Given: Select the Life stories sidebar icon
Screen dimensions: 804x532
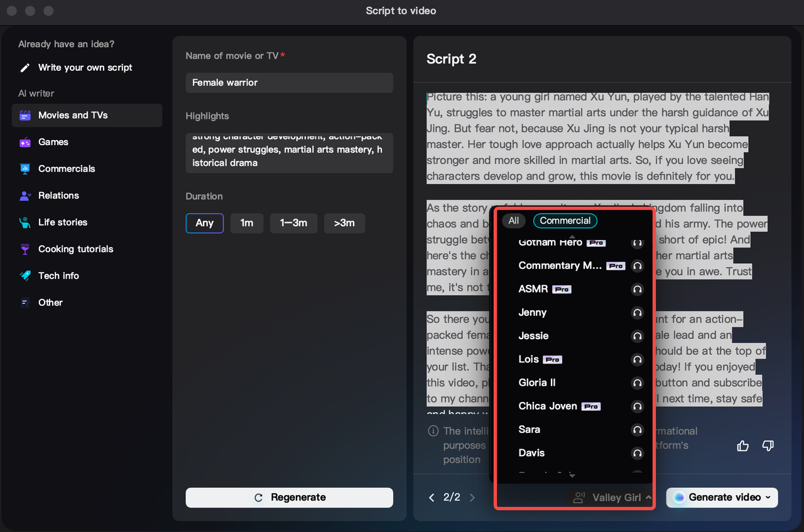Looking at the screenshot, I should (26, 222).
